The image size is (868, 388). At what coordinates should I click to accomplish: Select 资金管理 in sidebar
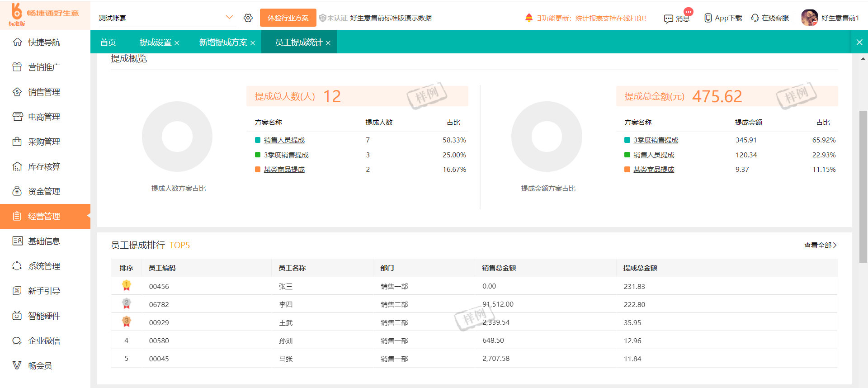click(x=44, y=191)
